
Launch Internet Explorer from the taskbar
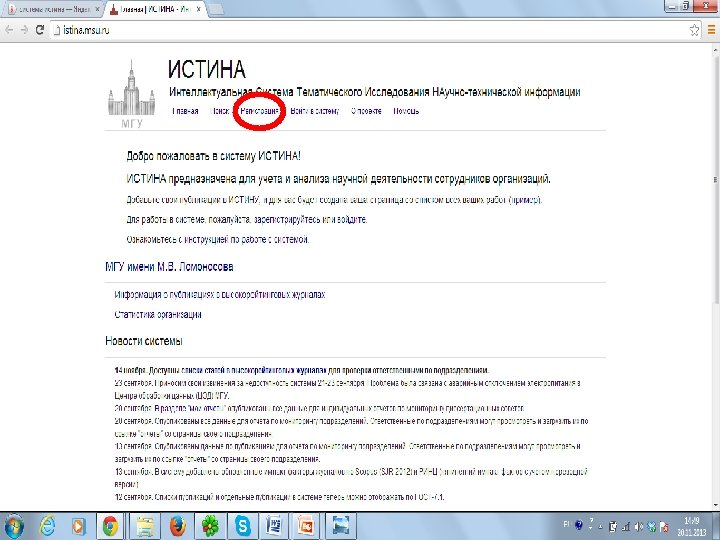(47, 526)
